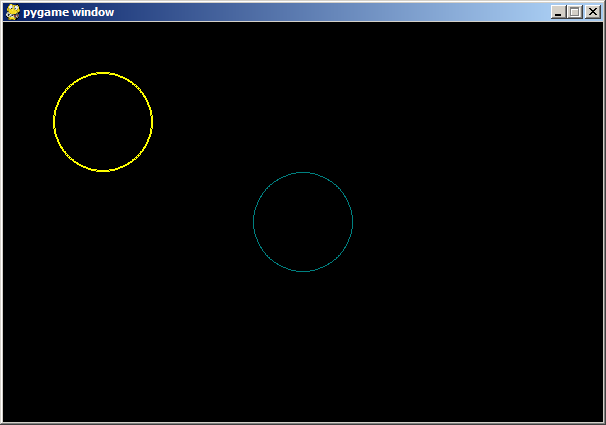This screenshot has width=606, height=425.
Task: Maximize the pygame window
Action: coord(575,12)
